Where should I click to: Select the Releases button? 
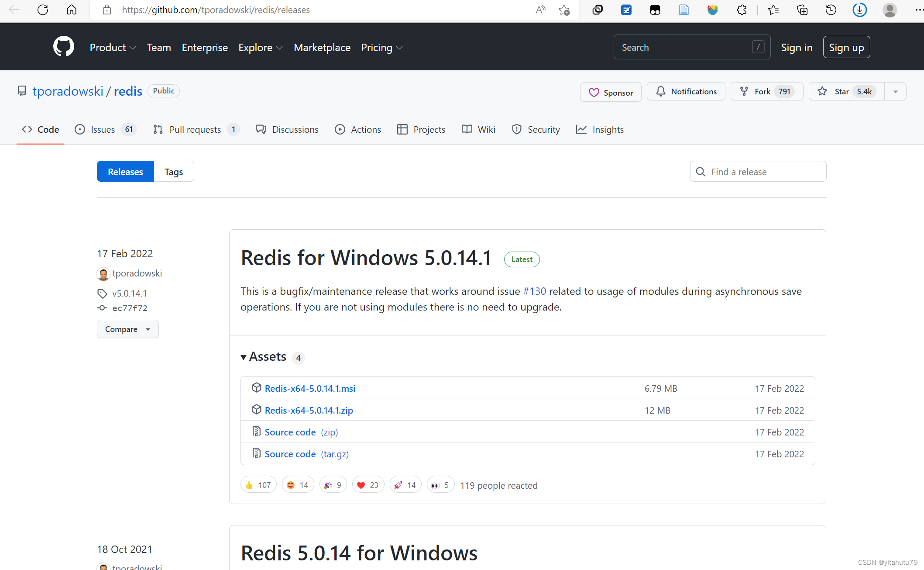click(x=125, y=172)
